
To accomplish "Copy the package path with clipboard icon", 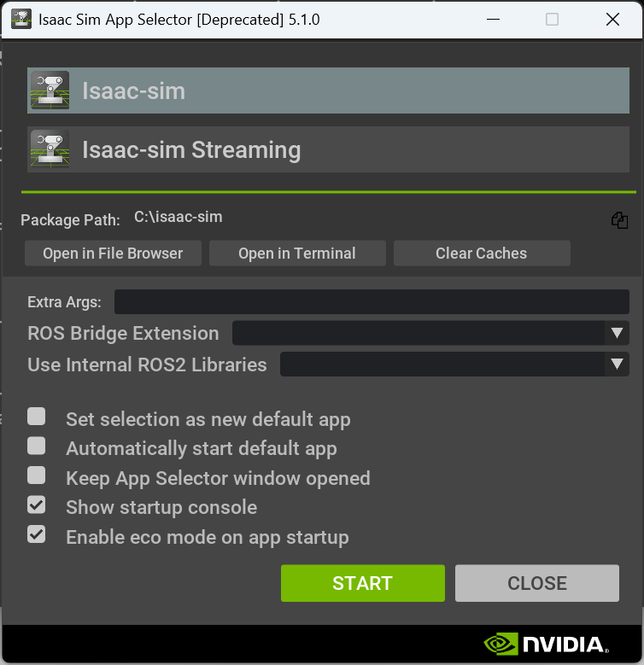I will [619, 220].
